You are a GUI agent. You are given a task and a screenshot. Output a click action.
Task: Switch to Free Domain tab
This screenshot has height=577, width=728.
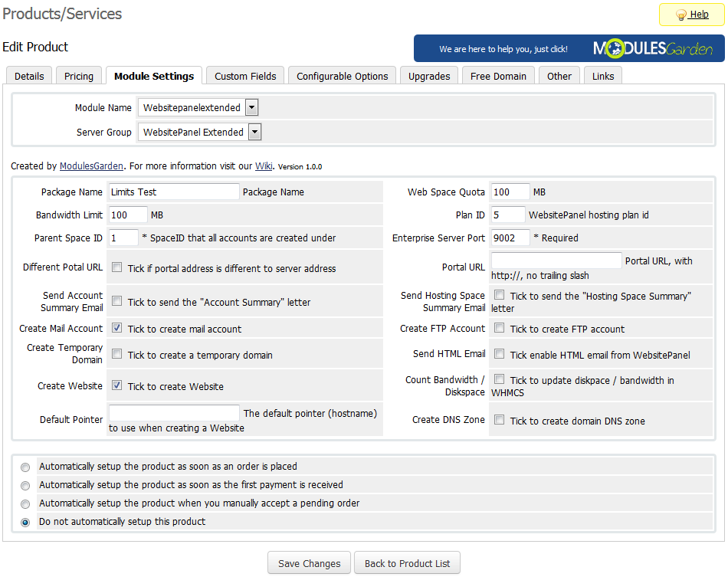coord(498,76)
